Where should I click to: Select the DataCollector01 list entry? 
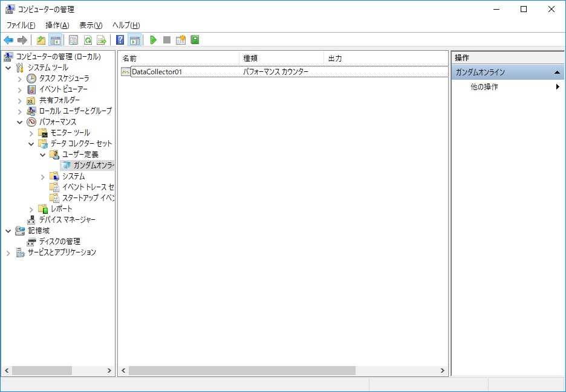157,72
